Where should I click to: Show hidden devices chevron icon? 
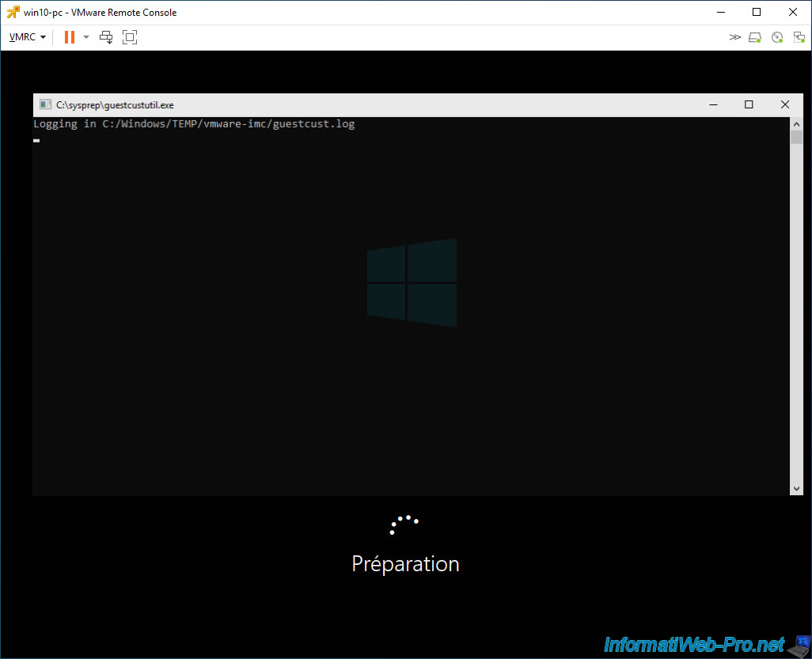(735, 36)
